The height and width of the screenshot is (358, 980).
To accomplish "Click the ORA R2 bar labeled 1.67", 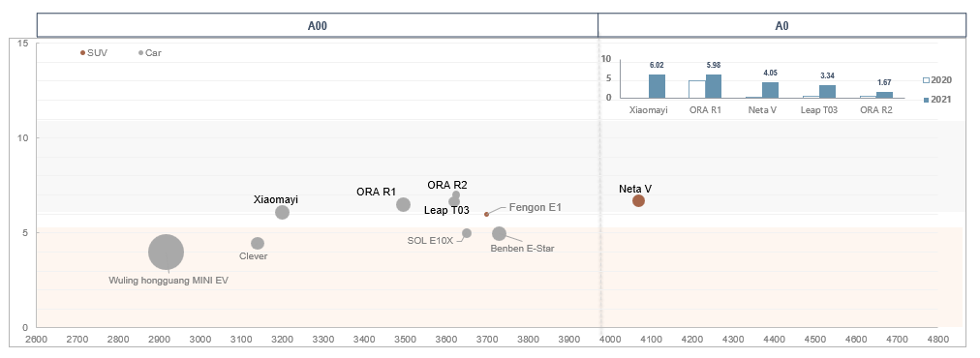I will pos(884,95).
